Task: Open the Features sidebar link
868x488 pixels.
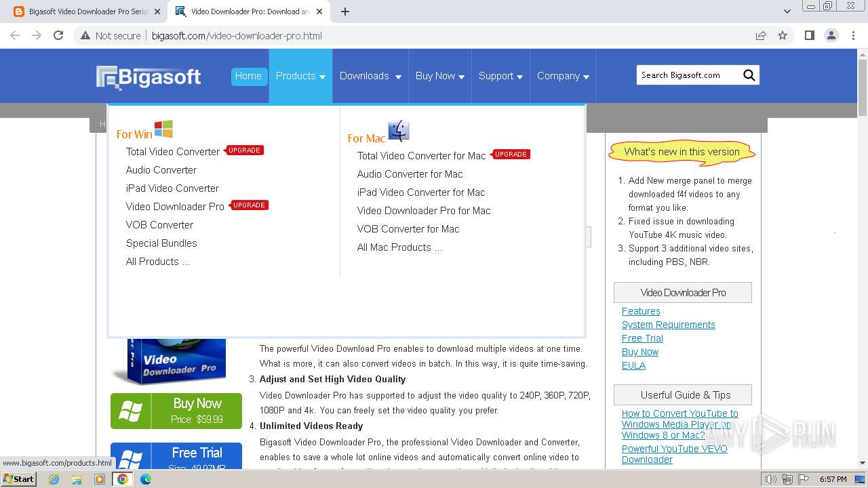Action: pos(641,311)
